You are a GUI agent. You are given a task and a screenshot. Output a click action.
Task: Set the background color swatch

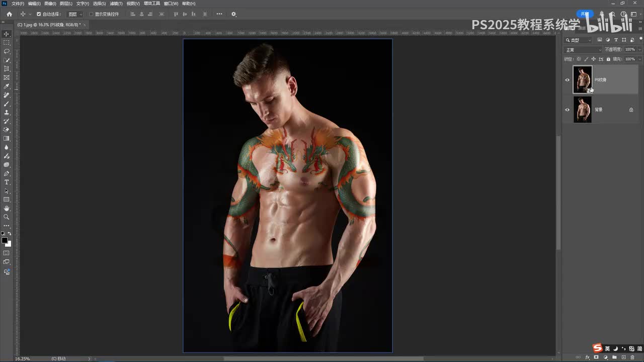pyautogui.click(x=8, y=244)
